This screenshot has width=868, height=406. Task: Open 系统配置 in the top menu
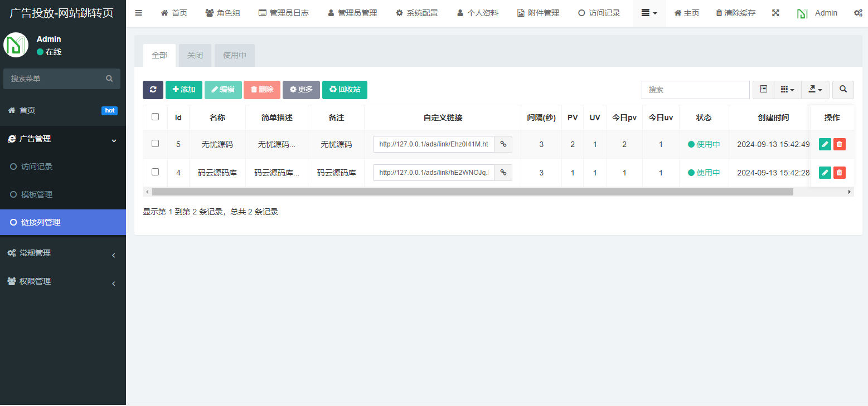416,12
